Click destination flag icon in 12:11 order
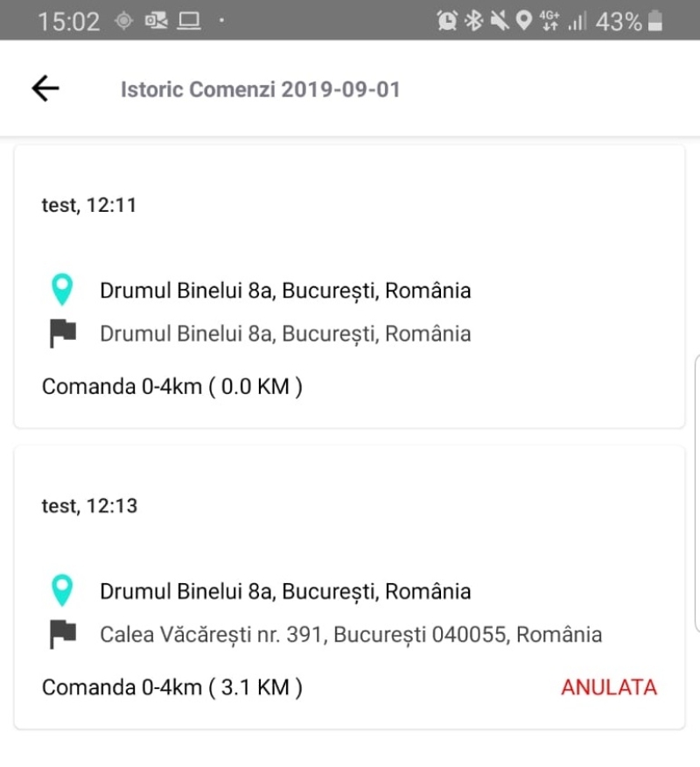 [62, 334]
